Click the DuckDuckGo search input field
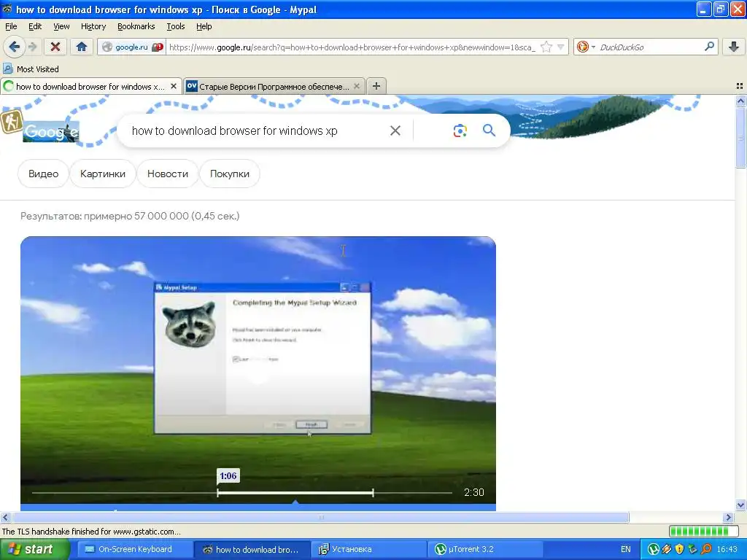 (649, 47)
